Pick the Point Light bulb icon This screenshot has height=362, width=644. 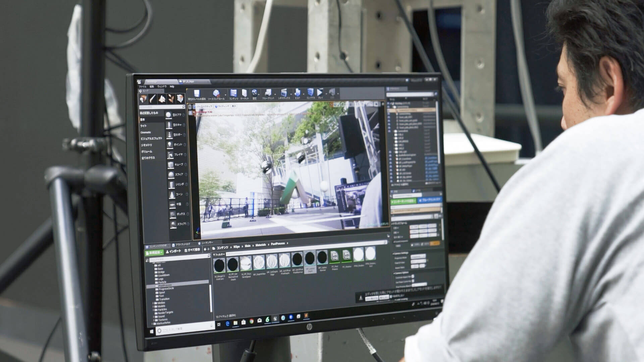coord(170,145)
